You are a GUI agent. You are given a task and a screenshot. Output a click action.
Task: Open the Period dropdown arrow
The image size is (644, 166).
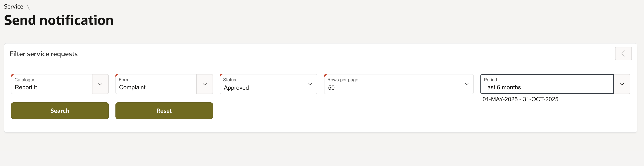[622, 84]
